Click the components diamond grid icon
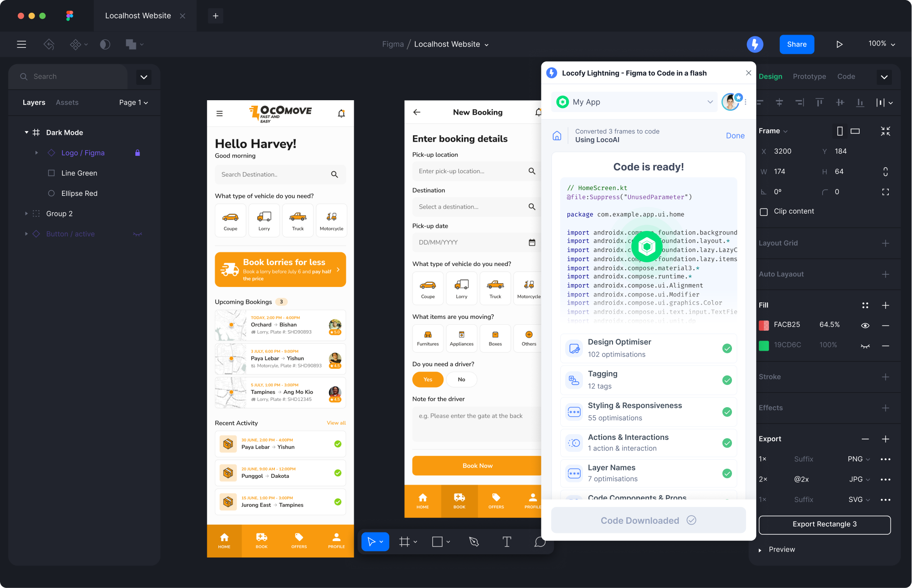912x588 pixels. [x=75, y=44]
